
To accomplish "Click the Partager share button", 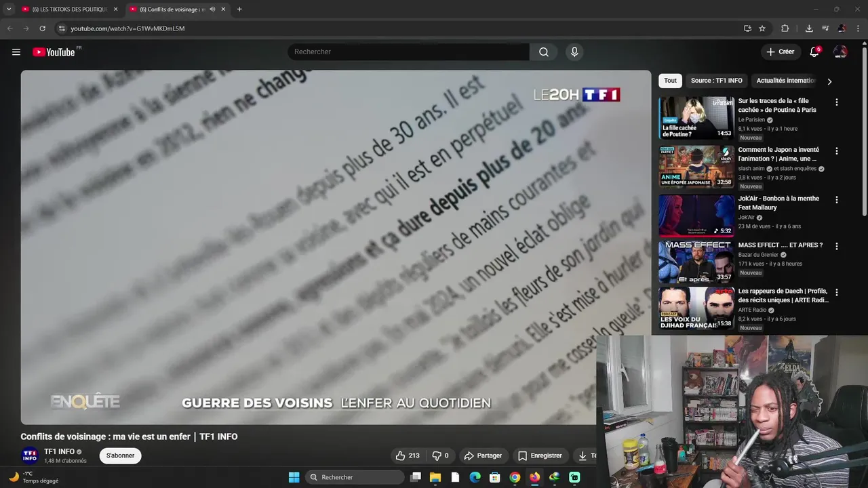I will [482, 455].
